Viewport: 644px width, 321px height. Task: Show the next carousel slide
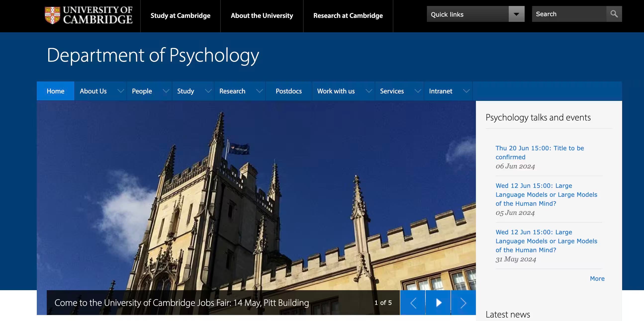coord(463,303)
